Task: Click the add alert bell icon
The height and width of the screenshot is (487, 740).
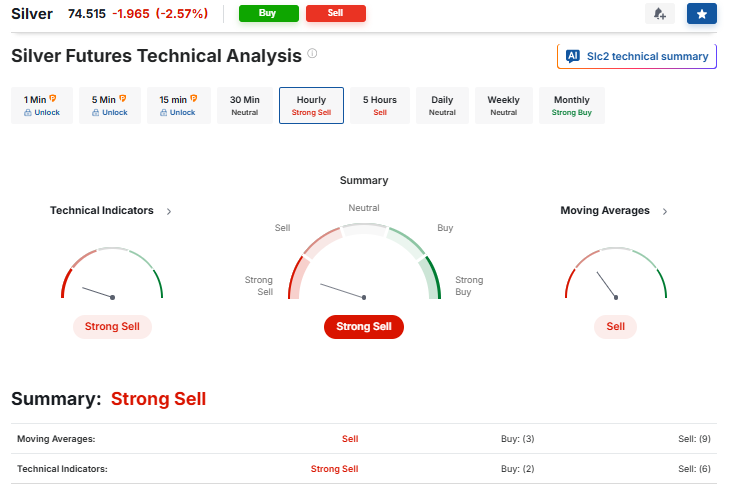Action: [659, 14]
